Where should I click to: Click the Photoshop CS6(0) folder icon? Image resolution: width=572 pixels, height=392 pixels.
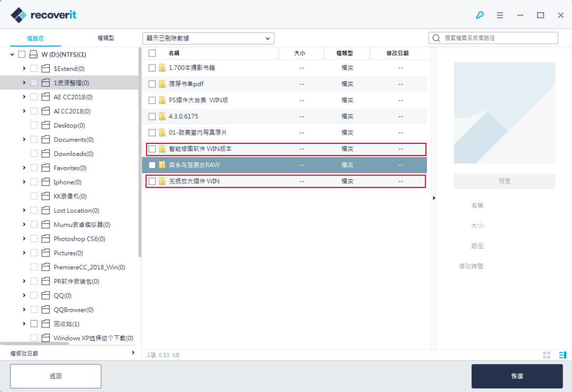tap(46, 239)
